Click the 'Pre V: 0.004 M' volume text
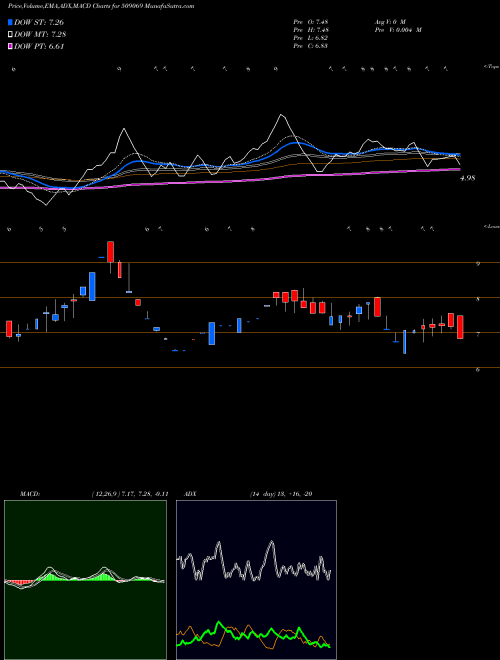 point(398,30)
